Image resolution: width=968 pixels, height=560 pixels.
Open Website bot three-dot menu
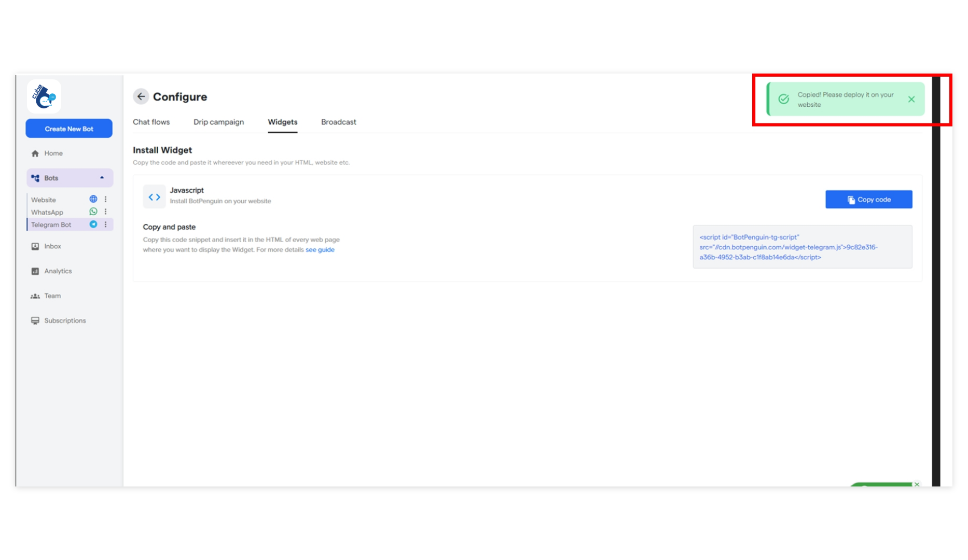click(x=105, y=199)
